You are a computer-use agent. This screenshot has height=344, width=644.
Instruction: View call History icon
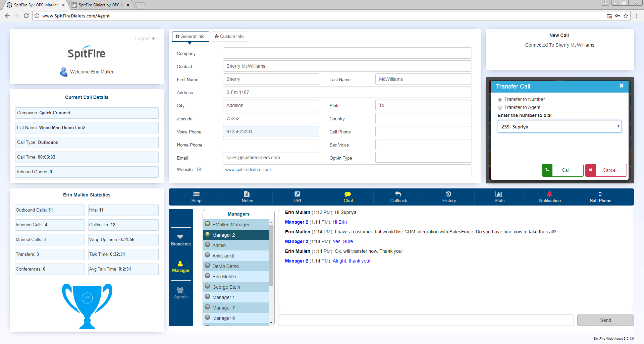[x=448, y=194]
